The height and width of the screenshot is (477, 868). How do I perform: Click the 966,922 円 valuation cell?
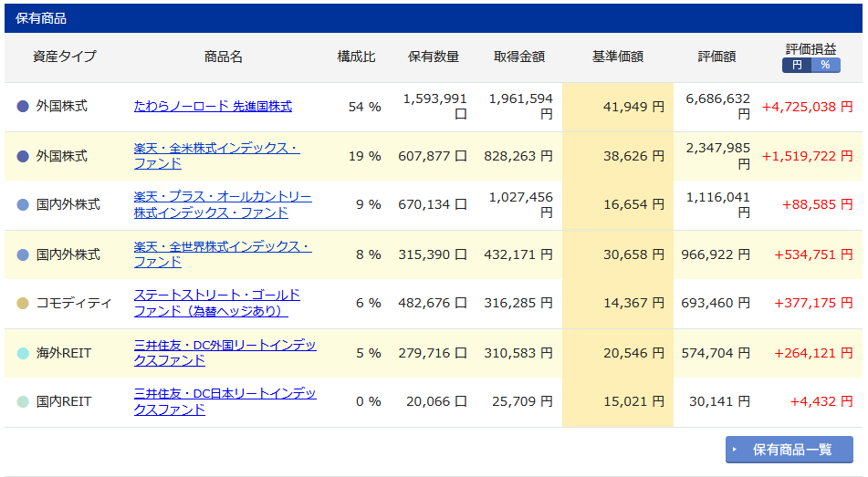[716, 254]
